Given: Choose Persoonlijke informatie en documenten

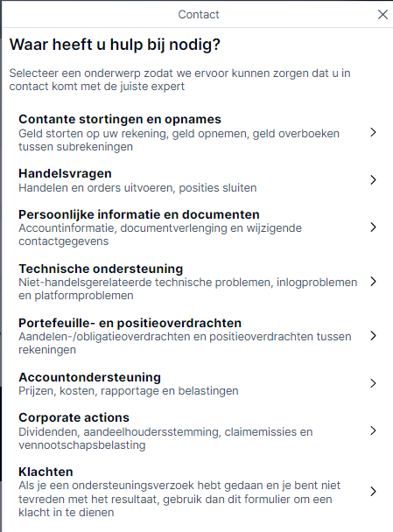Looking at the screenshot, I should click(139, 214).
